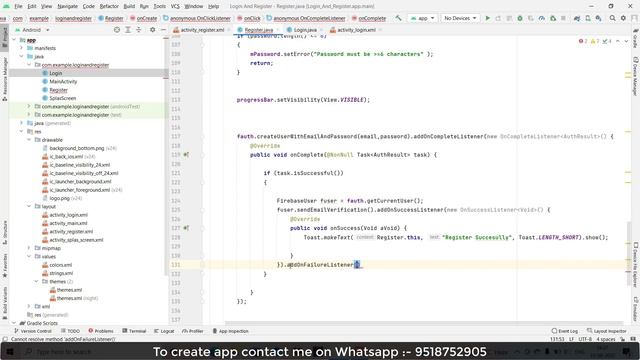Open Logcat tool window
The height and width of the screenshot is (360, 640).
click(x=164, y=331)
